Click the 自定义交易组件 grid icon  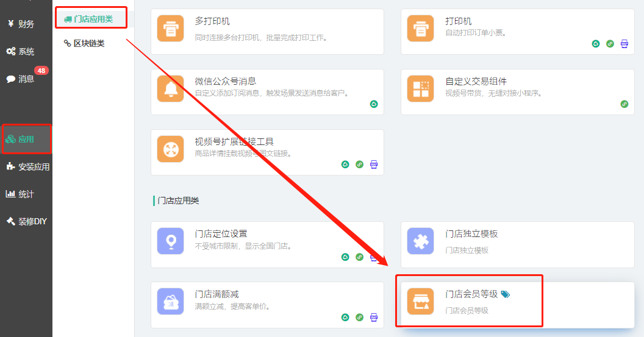[421, 88]
